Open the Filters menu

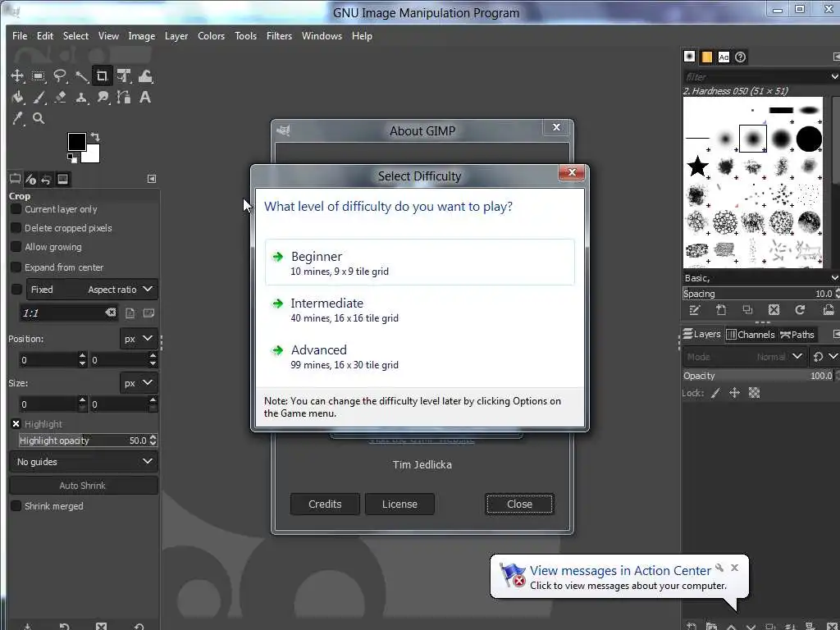(x=279, y=36)
